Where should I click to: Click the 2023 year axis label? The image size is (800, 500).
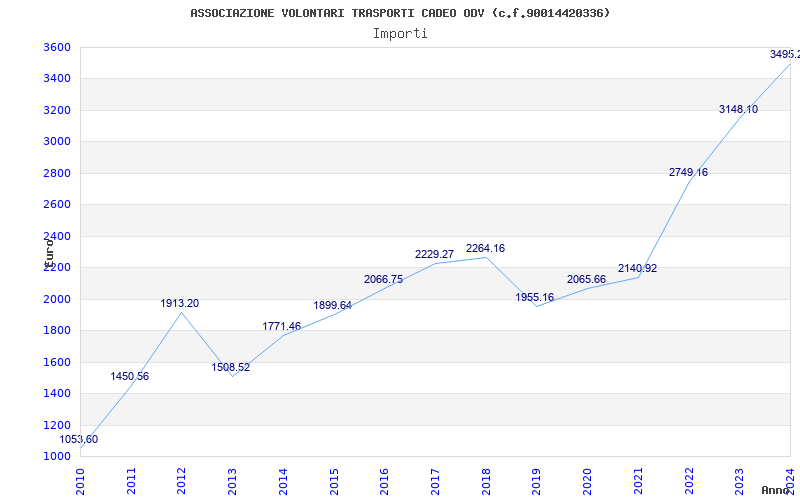point(740,482)
